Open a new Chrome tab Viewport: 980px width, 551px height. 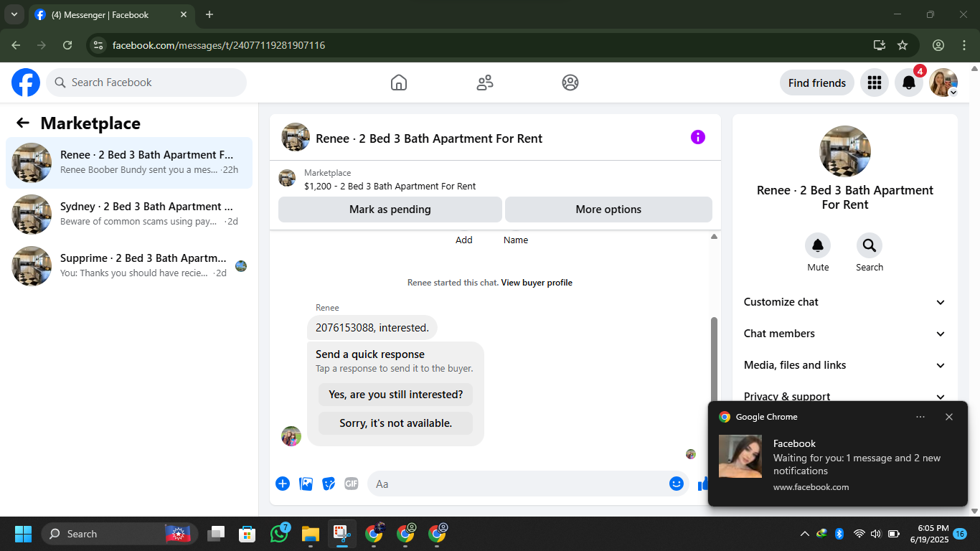tap(209, 14)
